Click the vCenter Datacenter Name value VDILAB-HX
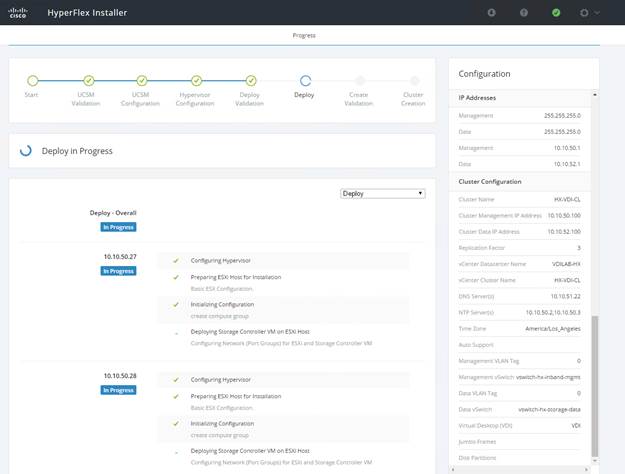The width and height of the screenshot is (625, 474). (566, 264)
